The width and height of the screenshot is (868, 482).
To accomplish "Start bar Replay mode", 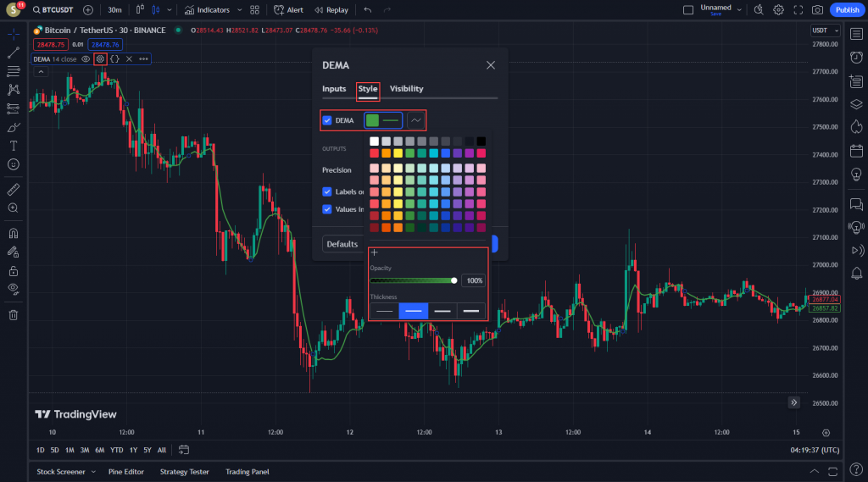I will [x=331, y=10].
